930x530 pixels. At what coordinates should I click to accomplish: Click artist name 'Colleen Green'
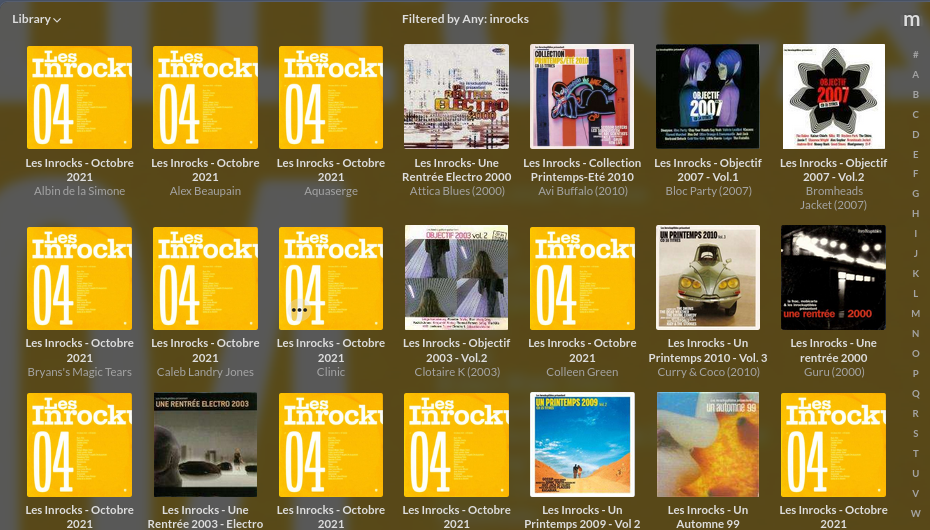[x=582, y=372]
